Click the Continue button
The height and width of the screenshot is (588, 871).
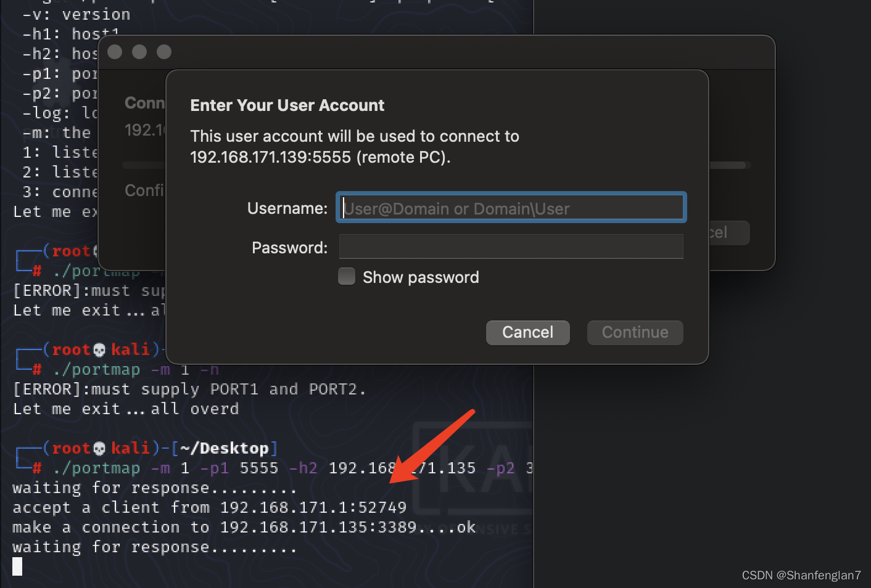point(635,332)
